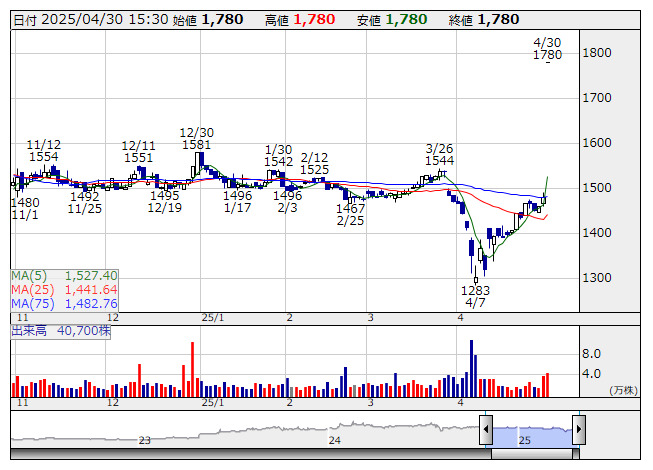Viewport: 653px width, 470px height.
Task: Click the 12/11 1551 high annotation
Action: [x=139, y=152]
